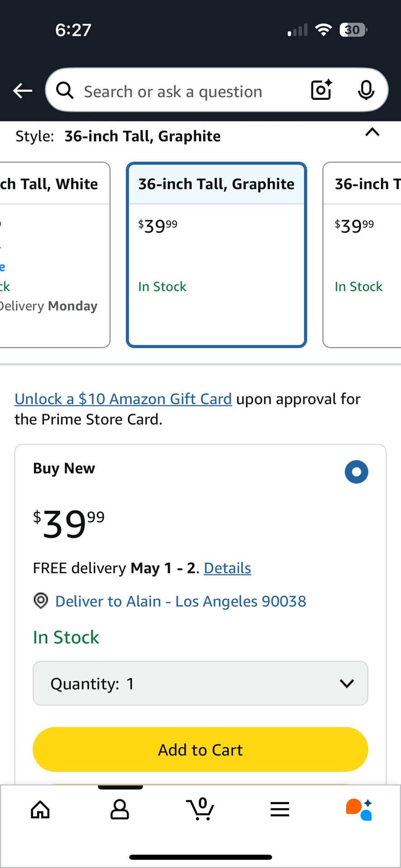401x868 pixels.
Task: Go to Home tab icon
Action: pyautogui.click(x=40, y=809)
